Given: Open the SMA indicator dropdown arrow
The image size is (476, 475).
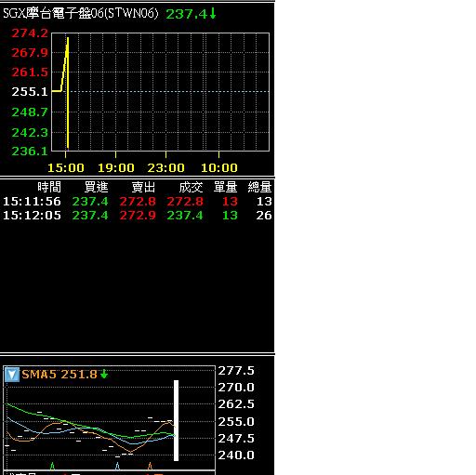Looking at the screenshot, I should coord(12,375).
